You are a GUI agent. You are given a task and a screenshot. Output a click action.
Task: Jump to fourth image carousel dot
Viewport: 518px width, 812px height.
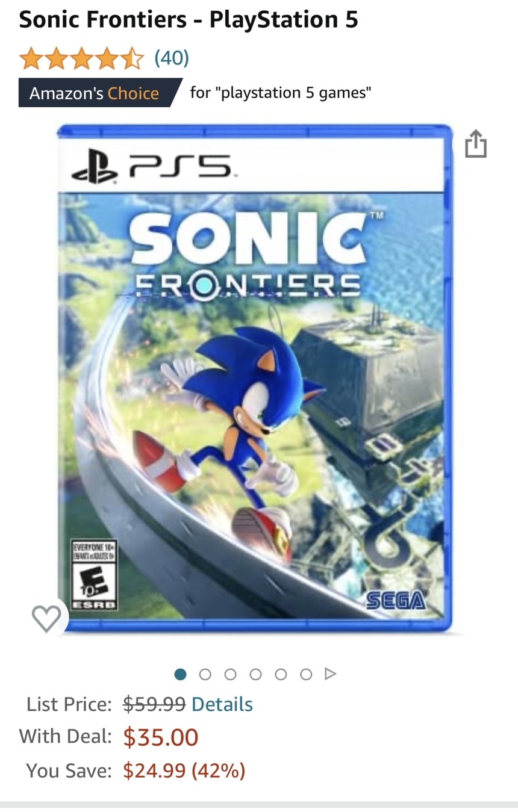coord(255,674)
